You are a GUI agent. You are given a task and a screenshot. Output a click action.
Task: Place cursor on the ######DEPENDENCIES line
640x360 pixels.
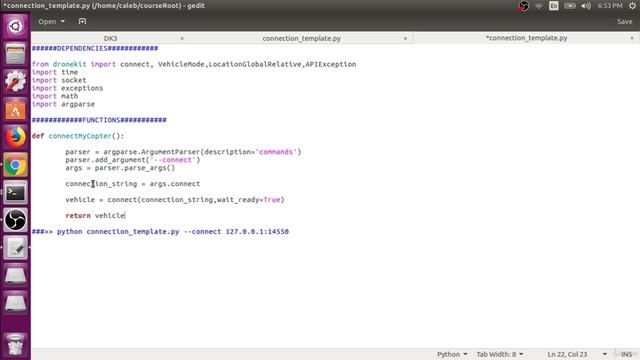point(95,48)
